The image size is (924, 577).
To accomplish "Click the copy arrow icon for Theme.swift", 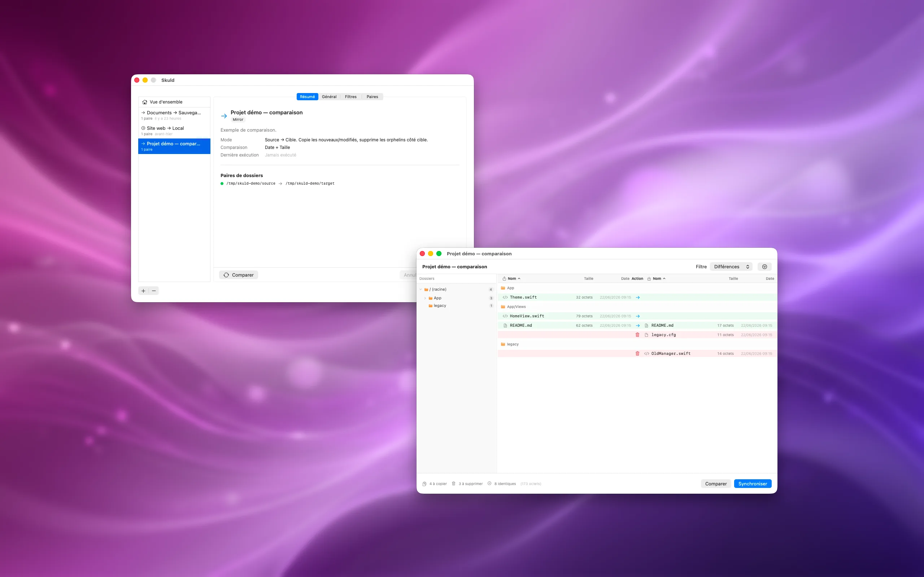I will (638, 297).
